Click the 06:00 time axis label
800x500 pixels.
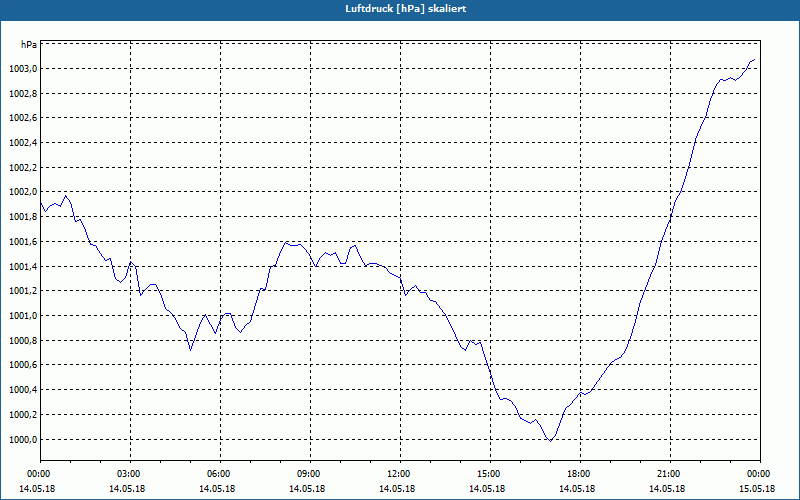[220, 474]
